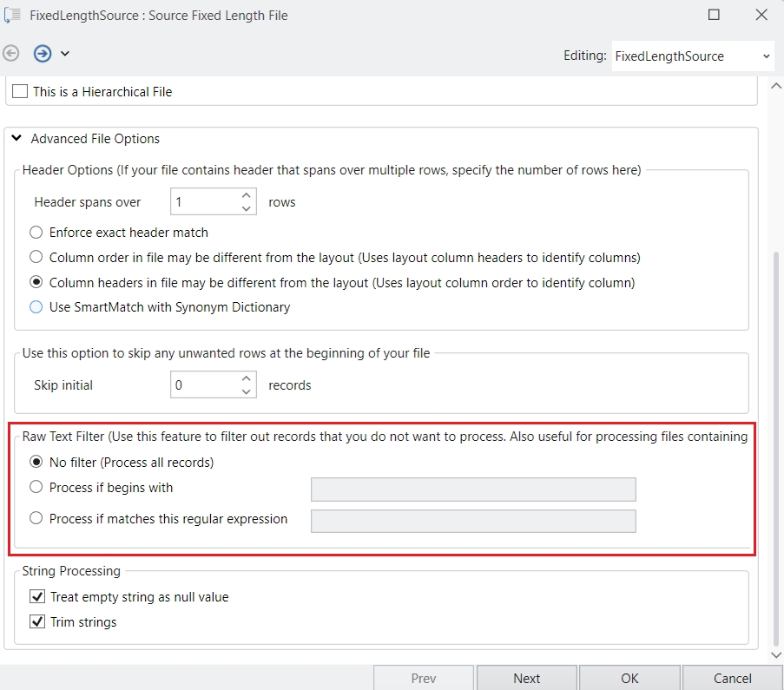Viewport: 784px width, 690px height.
Task: Click the Skip initial records field
Action: pos(204,385)
